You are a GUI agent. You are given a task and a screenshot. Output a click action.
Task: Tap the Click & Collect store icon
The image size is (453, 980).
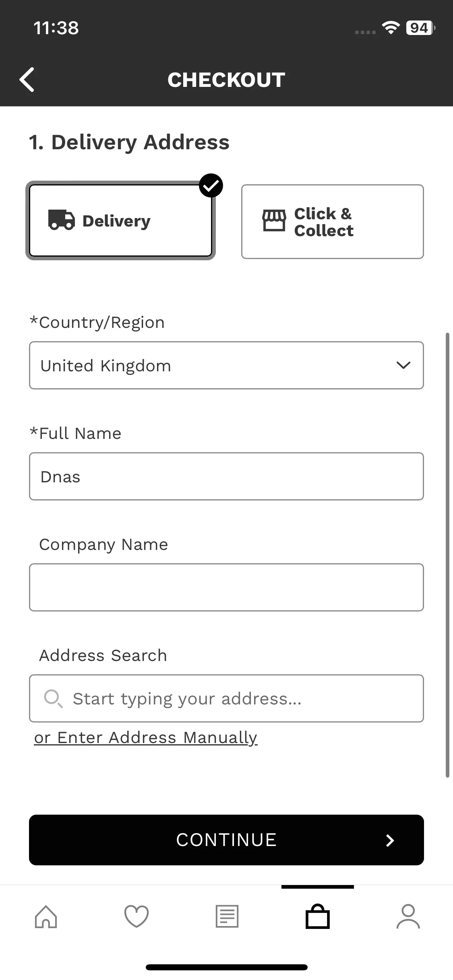point(274,220)
